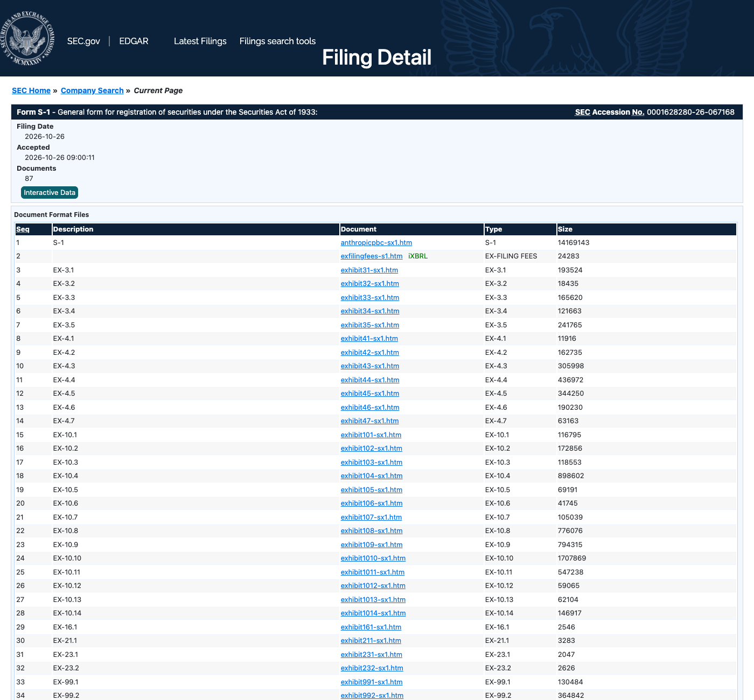Viewport: 754px width, 700px height.
Task: Open exhibit991-sx1.htm link
Action: (372, 682)
